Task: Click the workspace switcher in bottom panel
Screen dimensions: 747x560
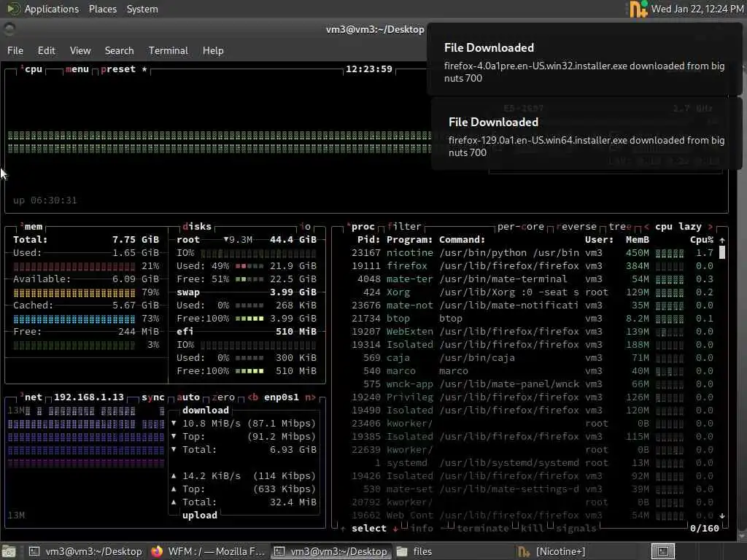Action: click(x=662, y=551)
